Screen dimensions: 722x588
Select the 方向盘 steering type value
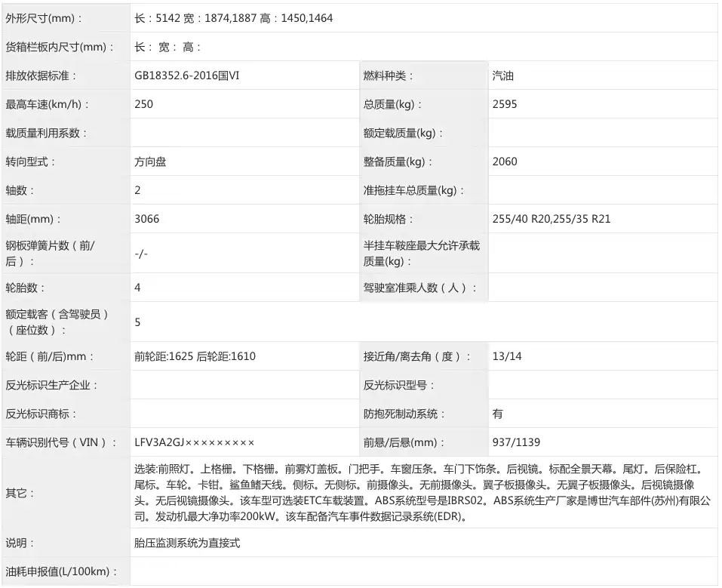(x=150, y=162)
